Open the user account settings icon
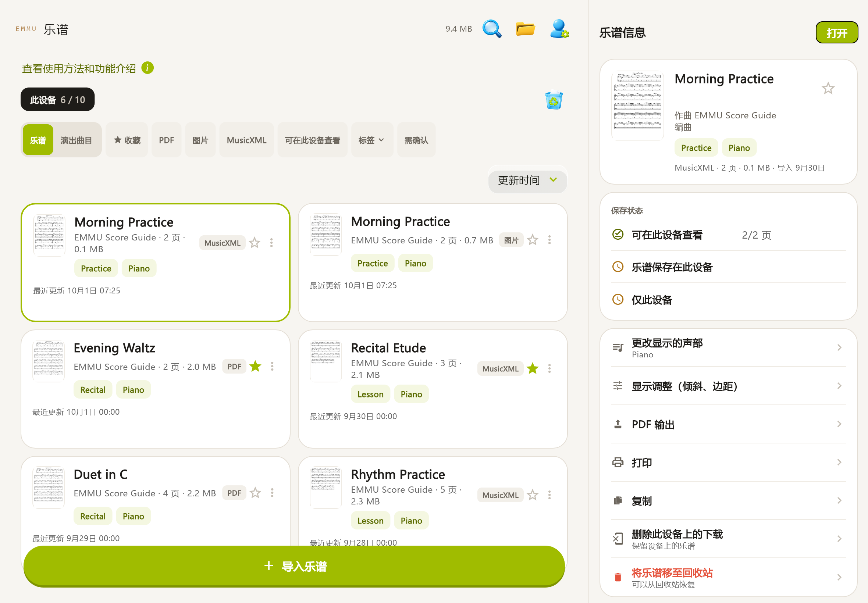Viewport: 868px width, 603px height. pos(559,29)
